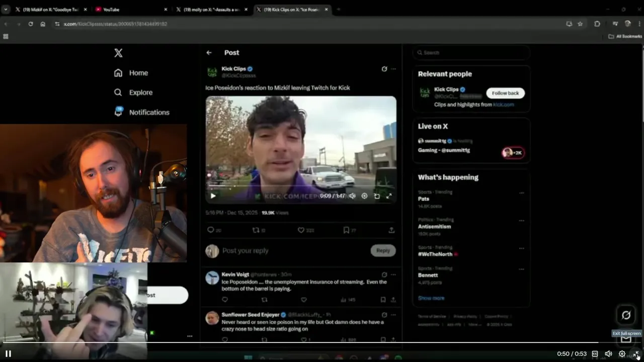Viewport: 644px width, 362px height.
Task: Open more menu on Sunflower Seed Enjoyer's reply
Action: 393,315
